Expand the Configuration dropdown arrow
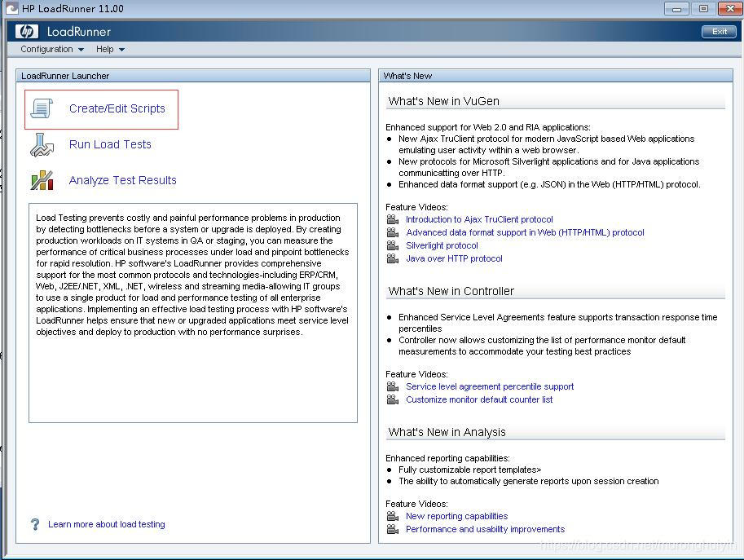The width and height of the screenshot is (744, 560). coord(81,50)
